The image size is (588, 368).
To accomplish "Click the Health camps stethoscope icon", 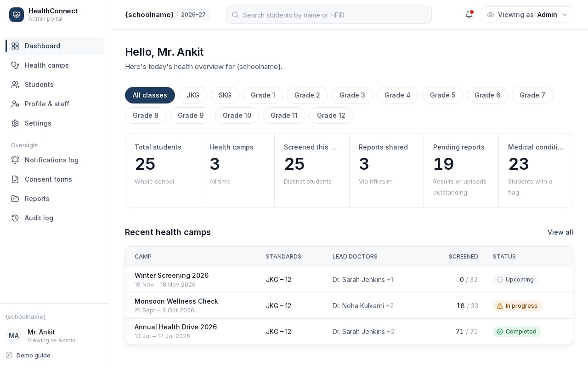I will 15,65.
